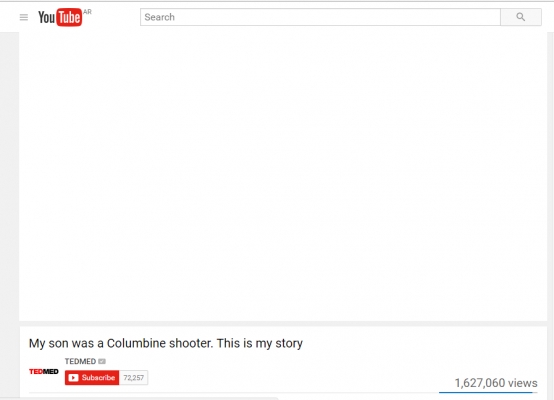The height and width of the screenshot is (400, 554).
Task: Click the 72,257 subscriber count box
Action: point(134,378)
